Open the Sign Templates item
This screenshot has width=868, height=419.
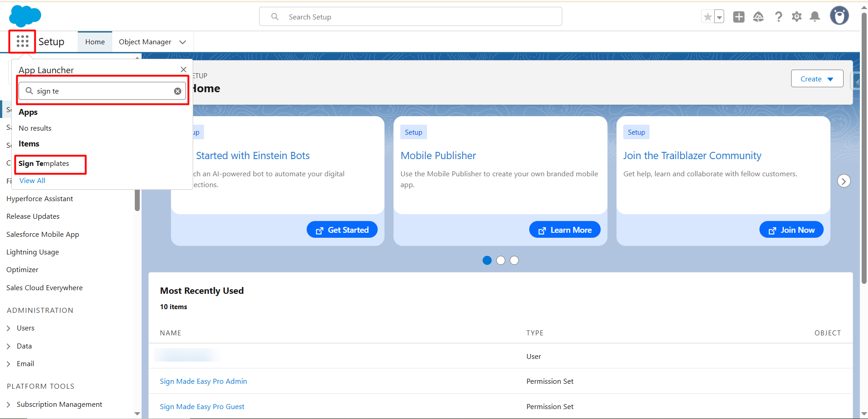coord(44,164)
